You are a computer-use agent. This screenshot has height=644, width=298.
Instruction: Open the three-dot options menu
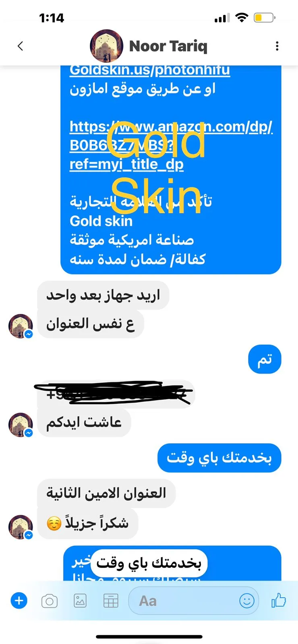pos(277,46)
